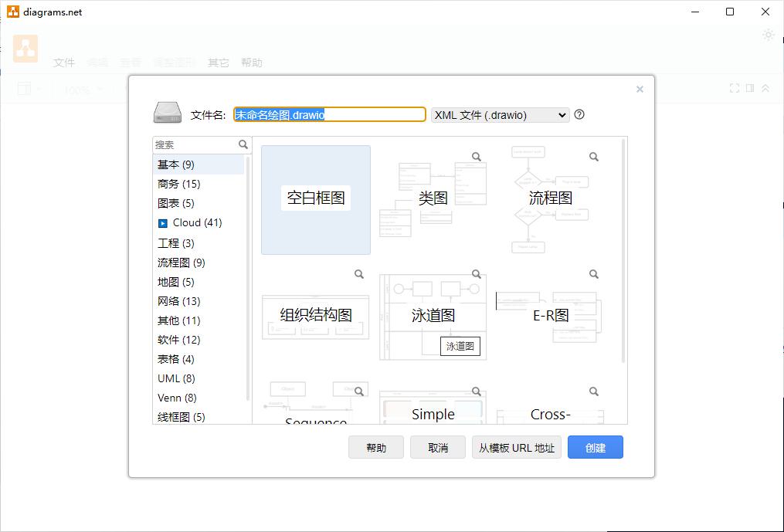Click the search magnifier in the 搜索 box
Viewport: 784px width, 532px height.
pos(243,144)
